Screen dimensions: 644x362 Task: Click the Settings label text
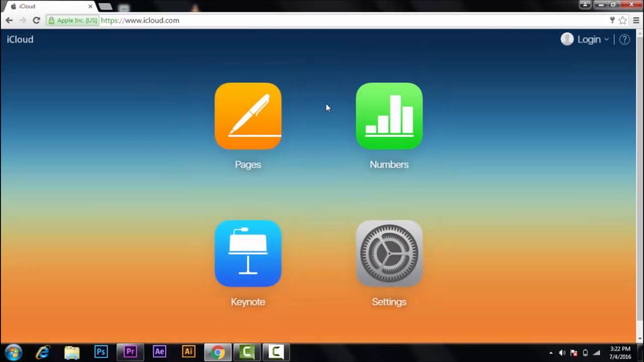[389, 302]
